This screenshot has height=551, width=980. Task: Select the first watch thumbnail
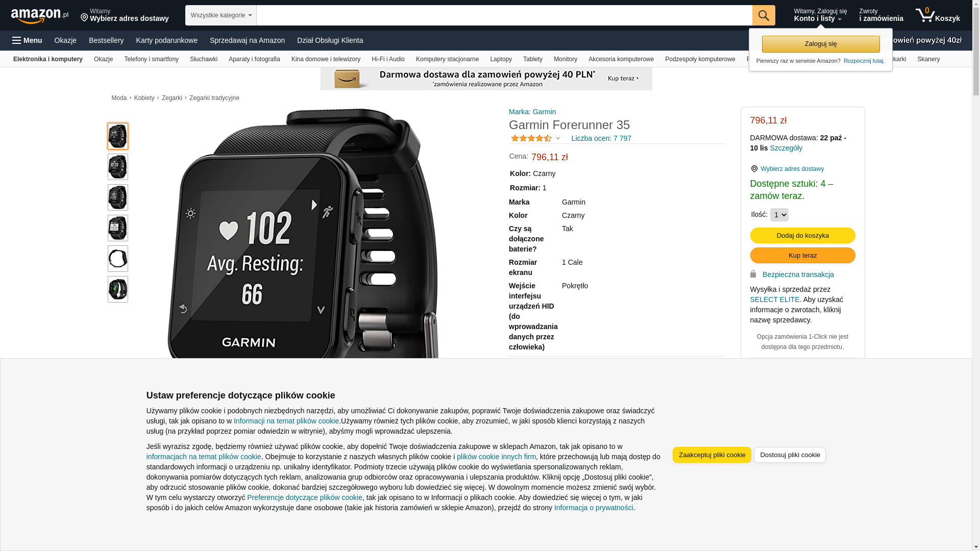tap(118, 136)
